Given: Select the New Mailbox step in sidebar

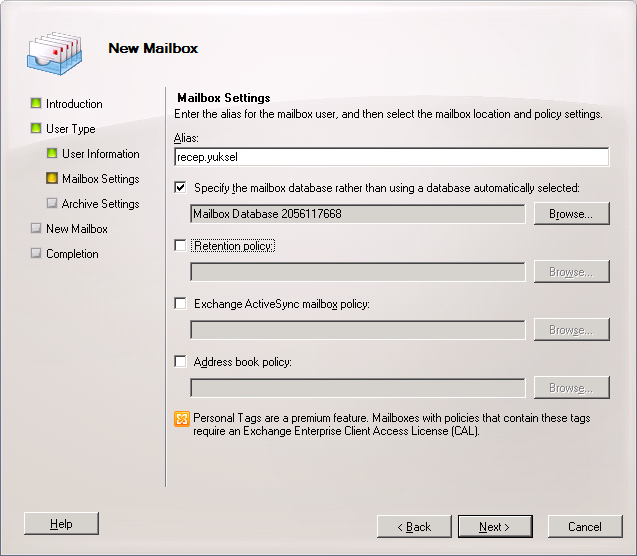Looking at the screenshot, I should pyautogui.click(x=77, y=229).
